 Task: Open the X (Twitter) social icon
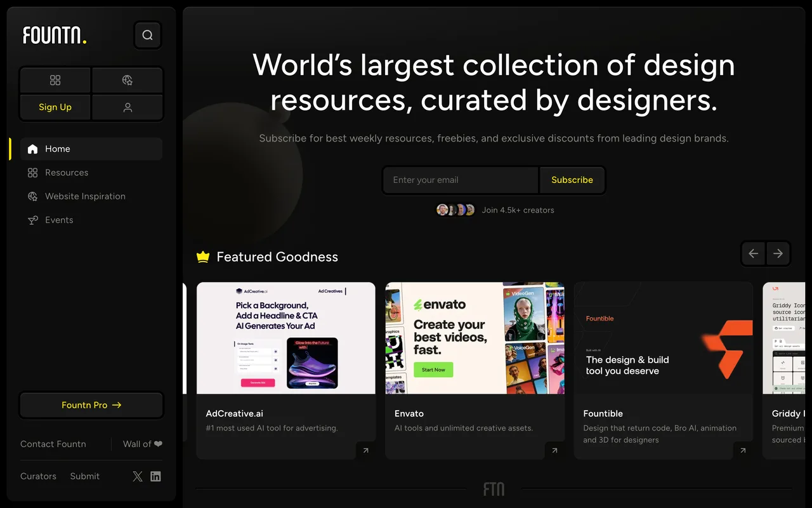pos(138,476)
